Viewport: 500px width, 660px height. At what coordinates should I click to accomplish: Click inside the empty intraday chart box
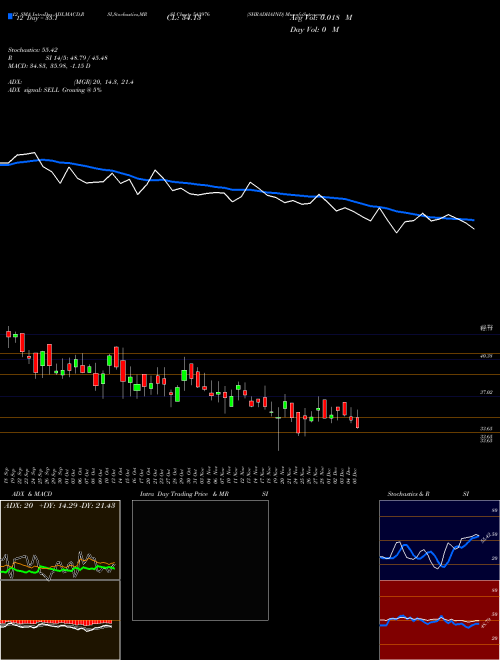point(200,560)
